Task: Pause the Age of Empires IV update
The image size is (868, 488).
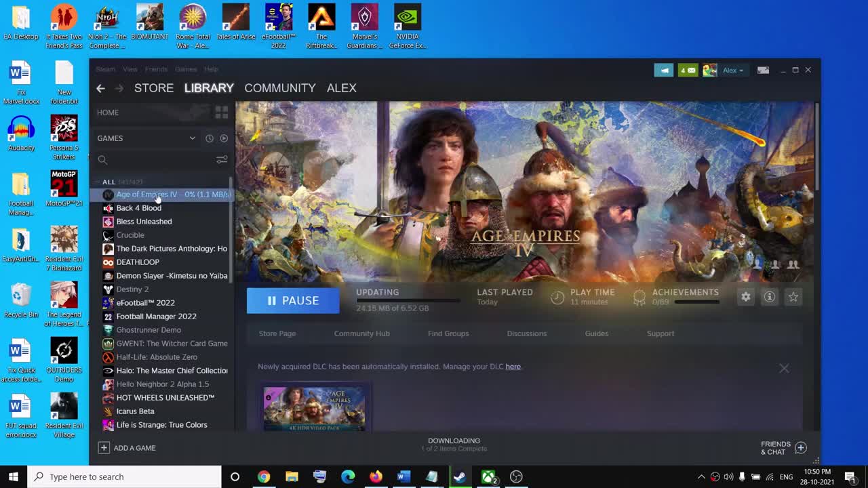Action: click(293, 300)
